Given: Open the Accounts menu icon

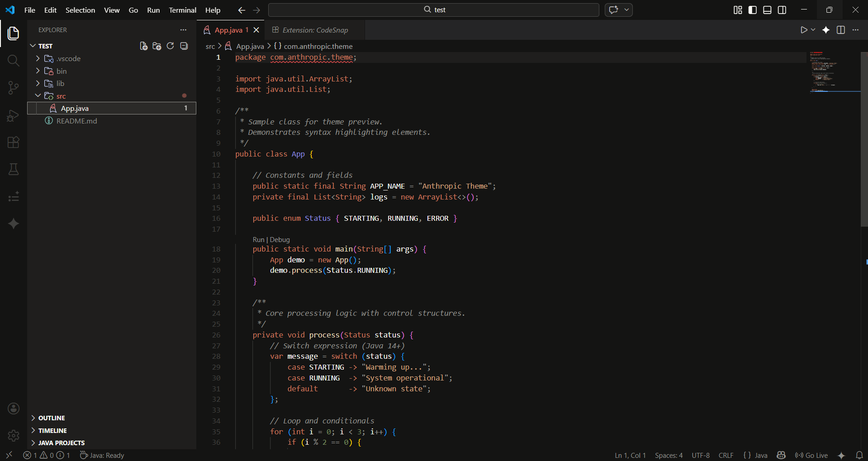Looking at the screenshot, I should coord(14,409).
